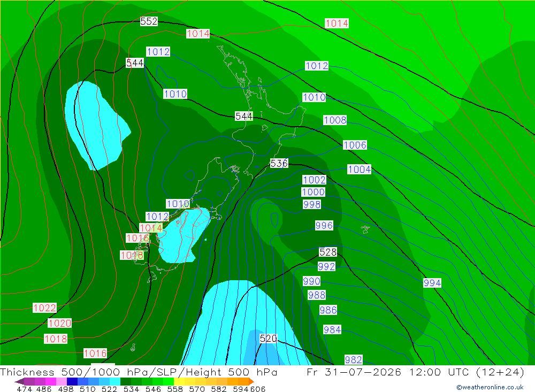
Task: Click the legend value 498
Action: [65, 389]
